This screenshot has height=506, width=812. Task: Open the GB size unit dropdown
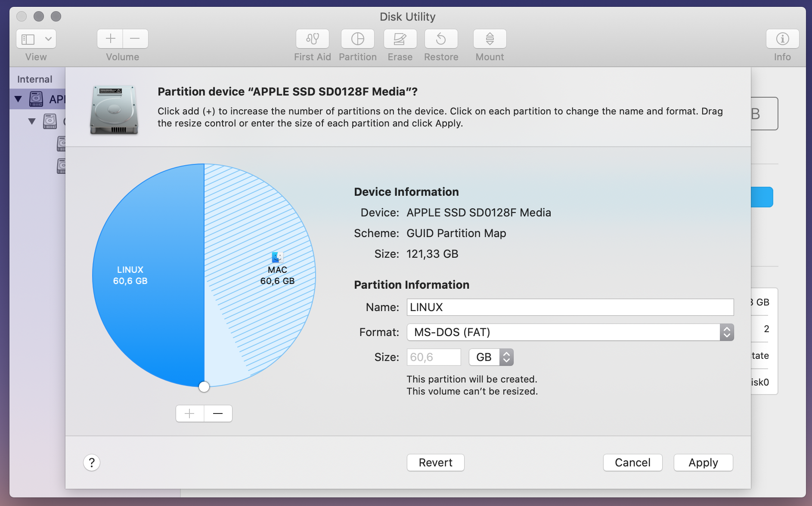(491, 357)
